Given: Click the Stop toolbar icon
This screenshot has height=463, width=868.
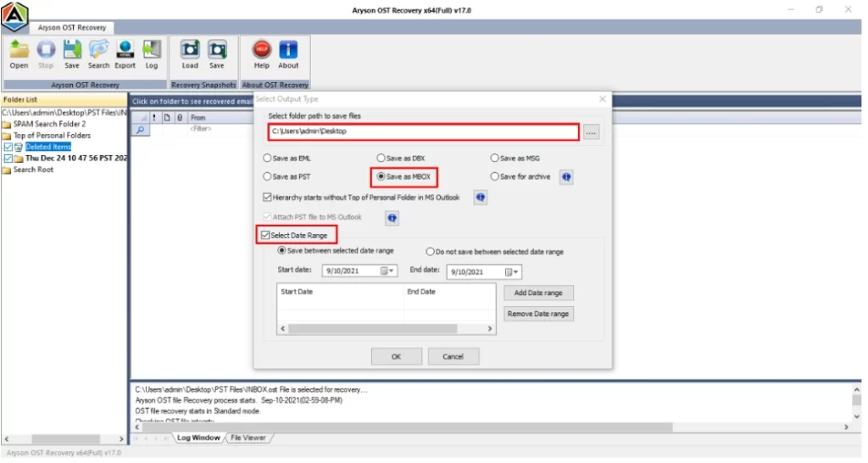Looking at the screenshot, I should tap(46, 54).
